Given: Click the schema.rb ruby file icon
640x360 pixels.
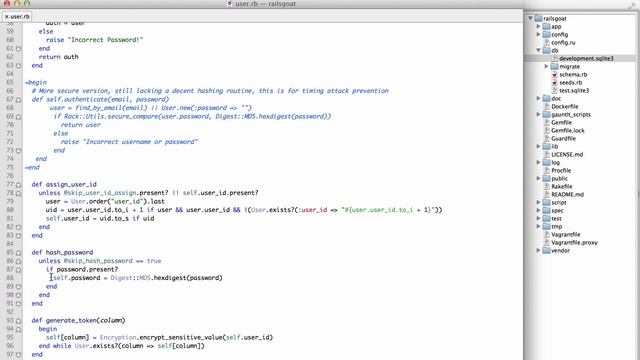Looking at the screenshot, I should coord(554,74).
